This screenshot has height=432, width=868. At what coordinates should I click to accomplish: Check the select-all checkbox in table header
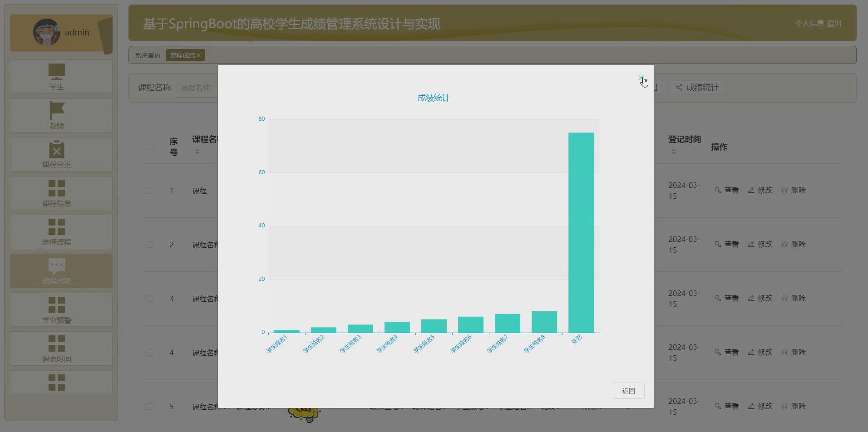[150, 147]
